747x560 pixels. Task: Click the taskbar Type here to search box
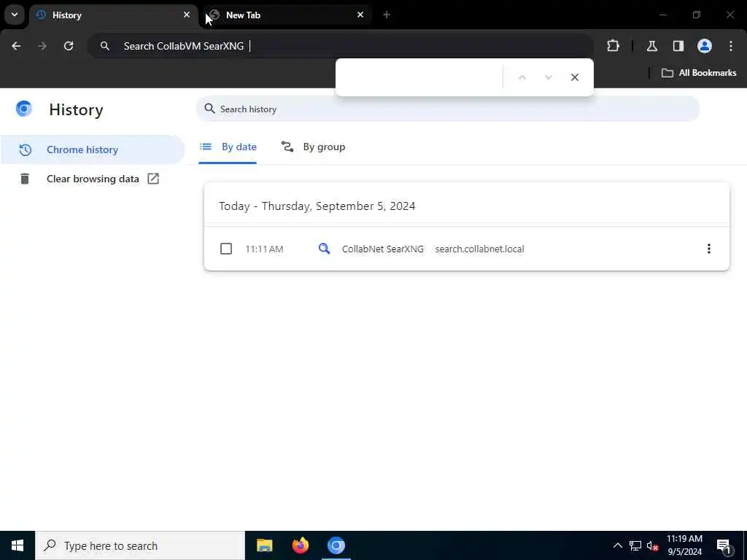click(x=140, y=545)
